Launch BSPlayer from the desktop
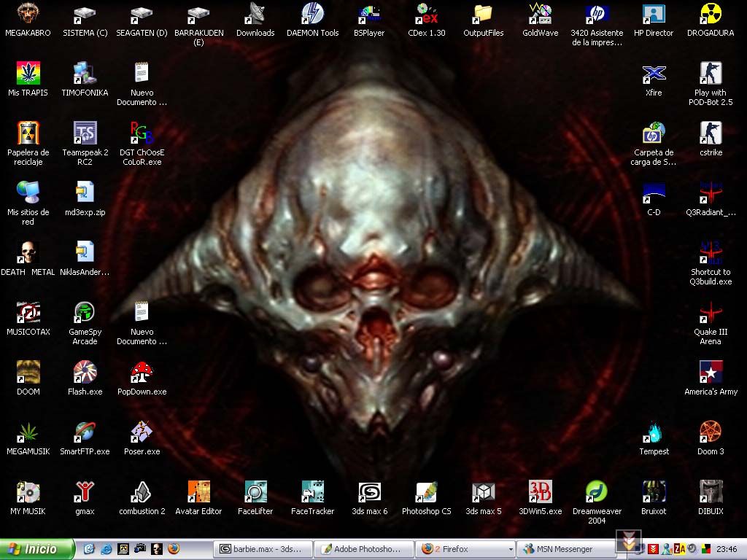This screenshot has height=560, width=747. click(369, 13)
